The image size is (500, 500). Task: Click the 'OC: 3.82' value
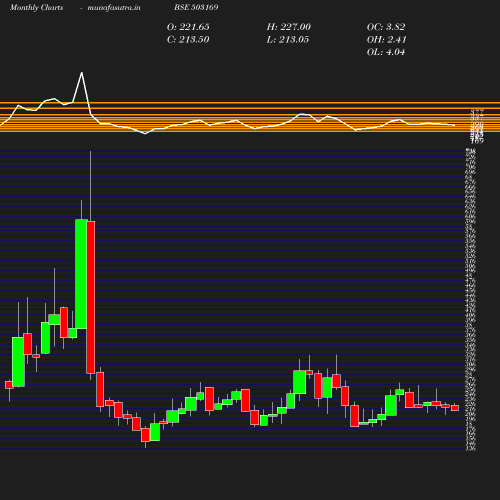[386, 27]
